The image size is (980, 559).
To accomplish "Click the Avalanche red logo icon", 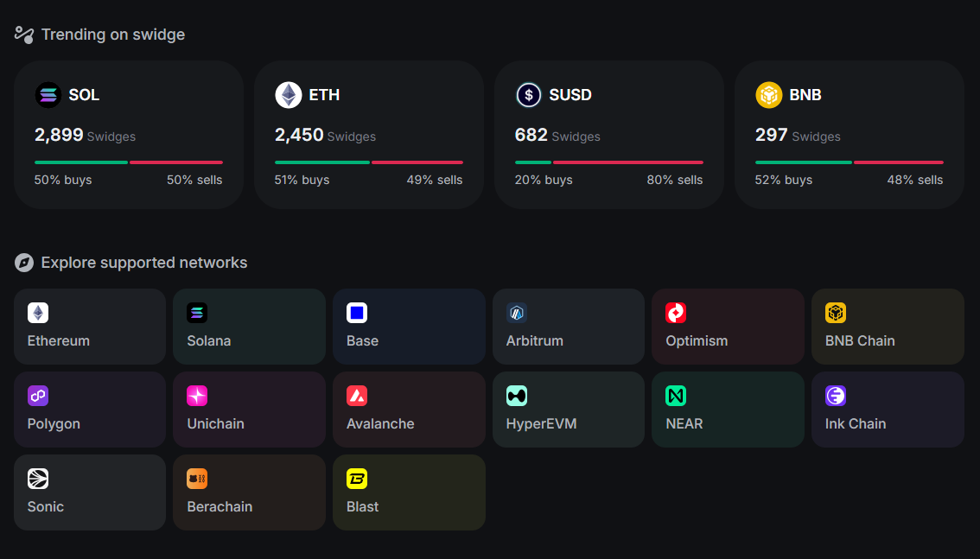I will (x=357, y=396).
